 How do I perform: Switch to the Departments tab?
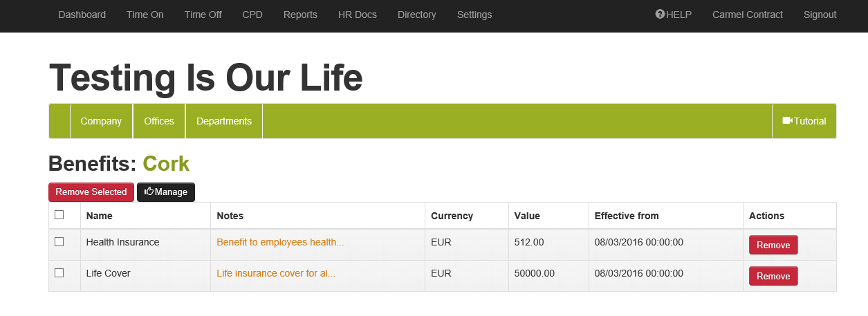(x=224, y=121)
